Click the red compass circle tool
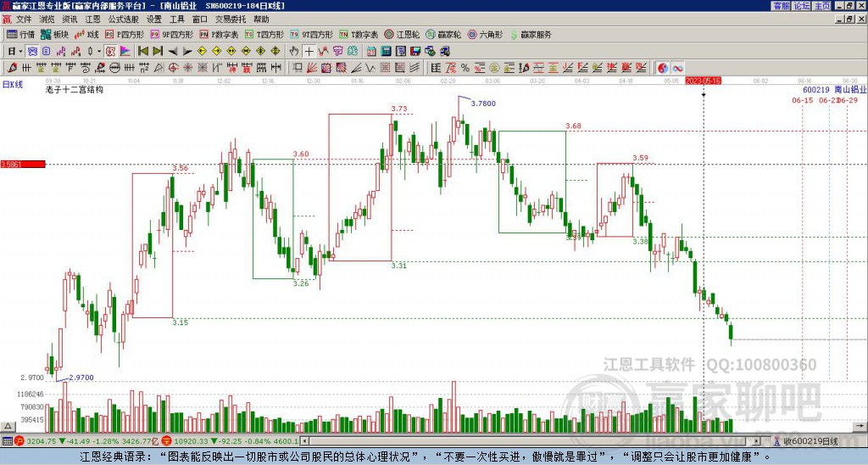The image size is (868, 465). tap(173, 68)
